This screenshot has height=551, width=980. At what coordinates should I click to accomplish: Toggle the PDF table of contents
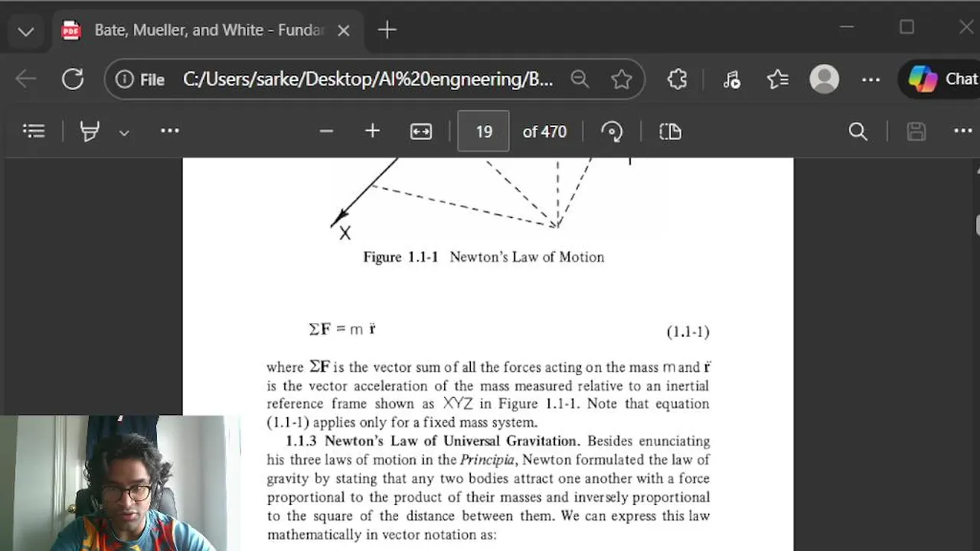(34, 132)
